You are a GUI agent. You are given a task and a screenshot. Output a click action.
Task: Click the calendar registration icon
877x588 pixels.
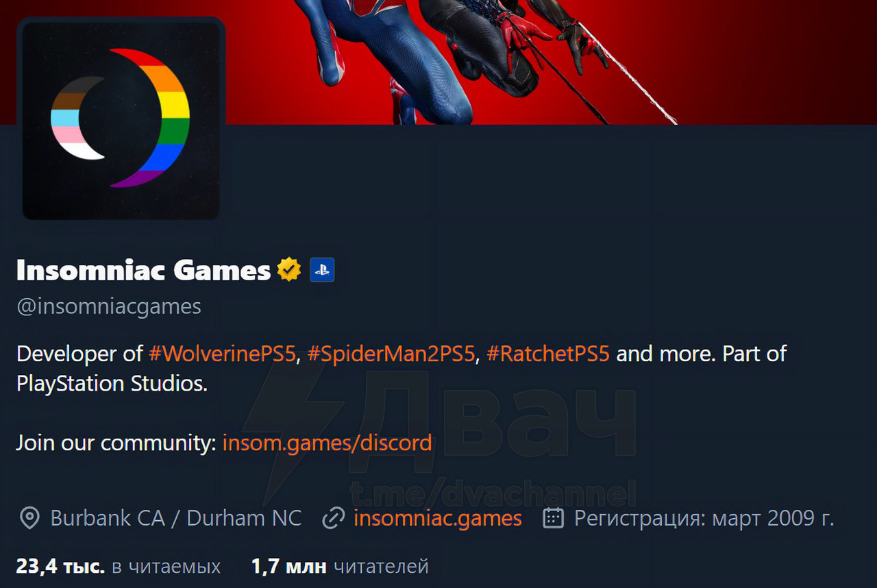[x=553, y=518]
